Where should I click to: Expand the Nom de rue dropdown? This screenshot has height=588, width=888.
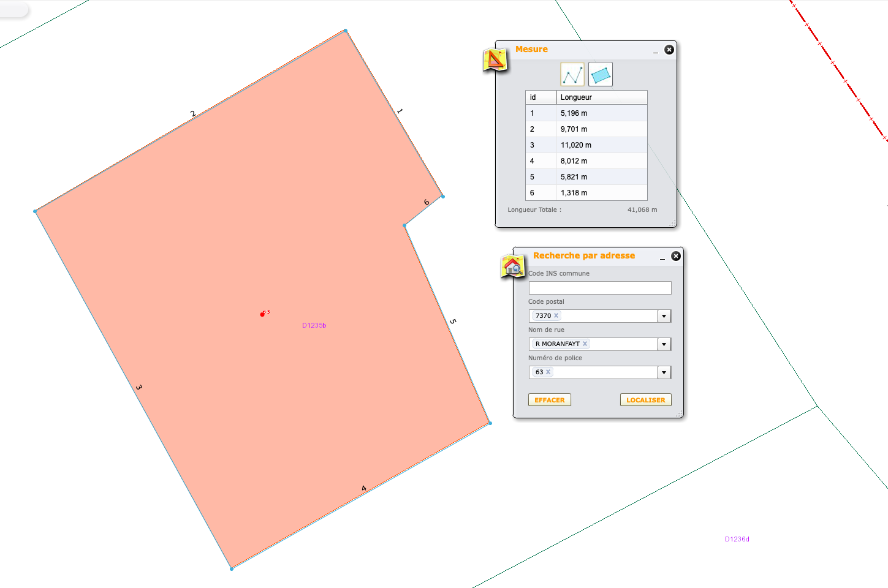pos(664,344)
